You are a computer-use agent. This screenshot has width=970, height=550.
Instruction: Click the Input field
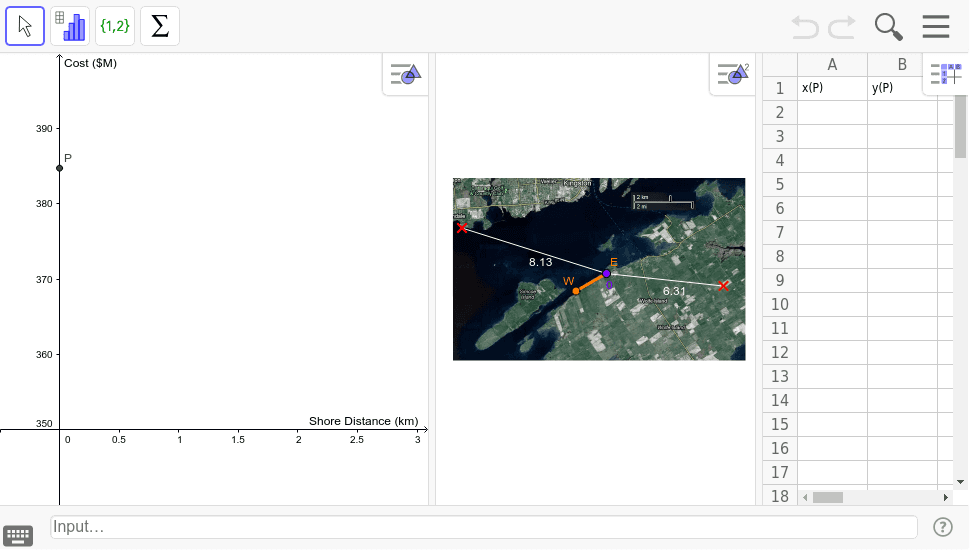tap(483, 527)
